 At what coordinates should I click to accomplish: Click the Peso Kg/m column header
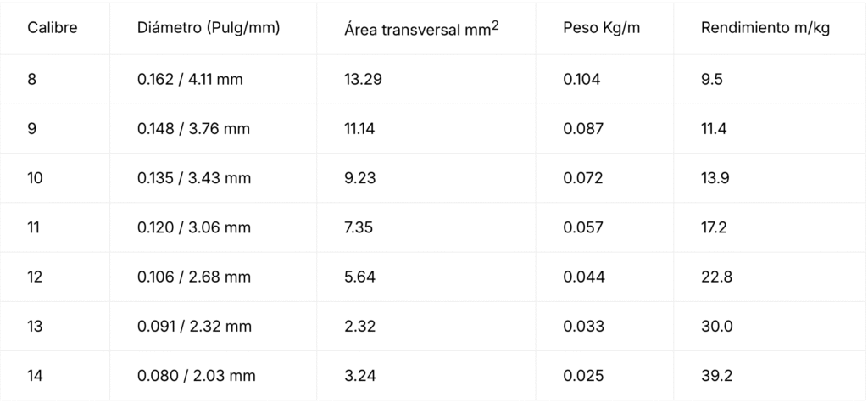click(601, 28)
